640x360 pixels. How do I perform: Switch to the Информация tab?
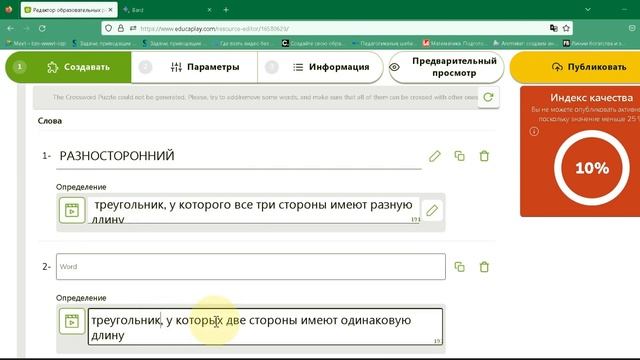320,67
